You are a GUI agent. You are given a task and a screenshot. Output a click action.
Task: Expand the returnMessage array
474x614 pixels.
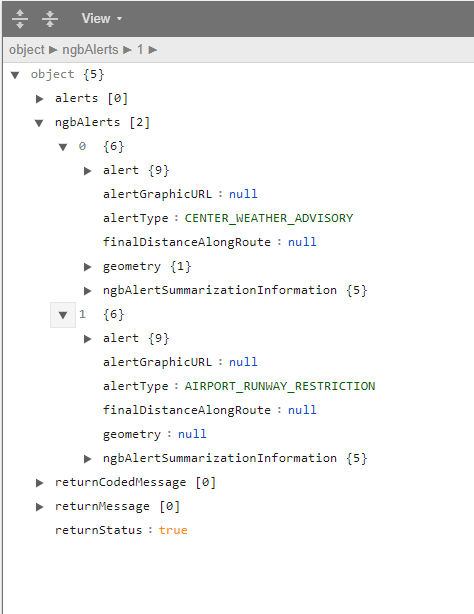coord(39,507)
